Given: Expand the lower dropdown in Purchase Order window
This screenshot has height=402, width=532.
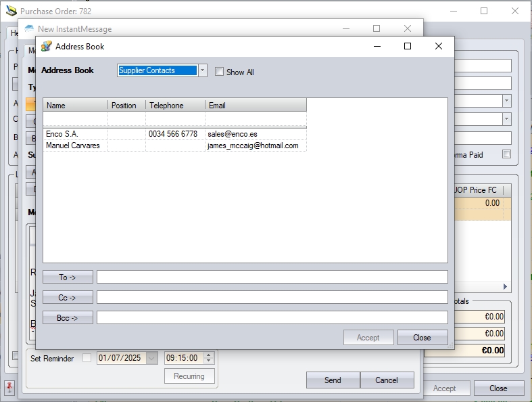Looking at the screenshot, I should (x=506, y=119).
